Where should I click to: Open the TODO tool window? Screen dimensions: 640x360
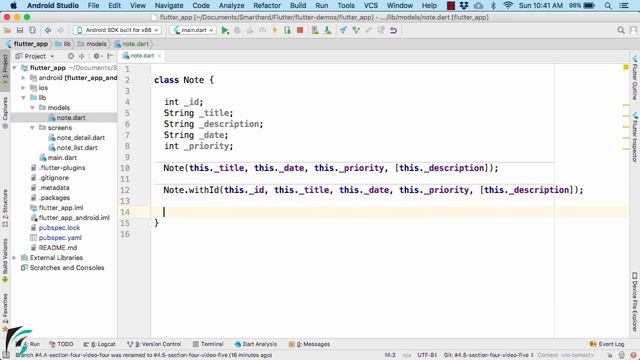click(61, 344)
